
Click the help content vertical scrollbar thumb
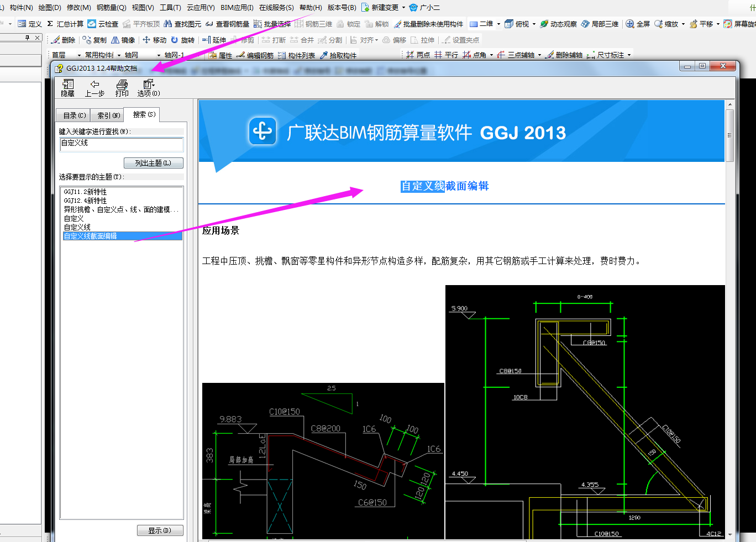(x=729, y=135)
